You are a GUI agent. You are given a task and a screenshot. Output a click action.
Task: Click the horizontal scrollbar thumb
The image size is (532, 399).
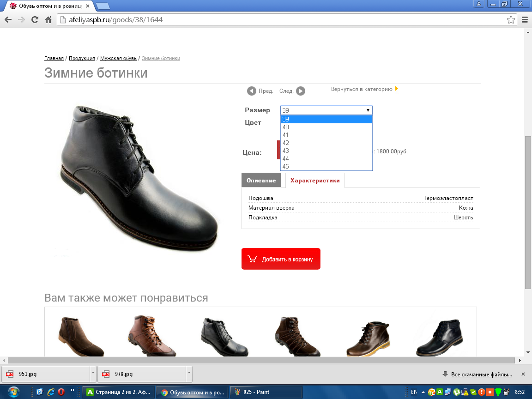pyautogui.click(x=261, y=360)
